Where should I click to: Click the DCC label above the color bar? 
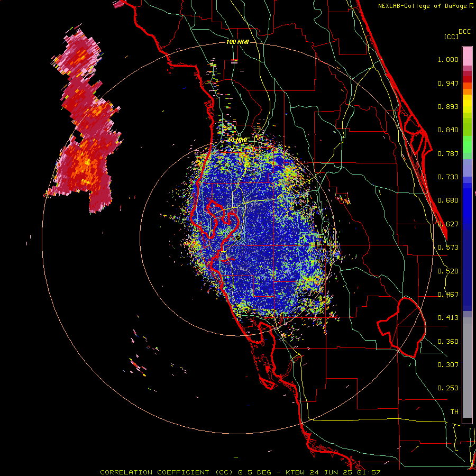[x=464, y=32]
